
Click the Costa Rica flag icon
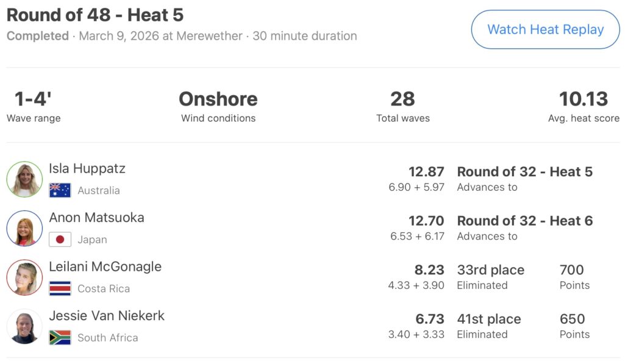[60, 288]
